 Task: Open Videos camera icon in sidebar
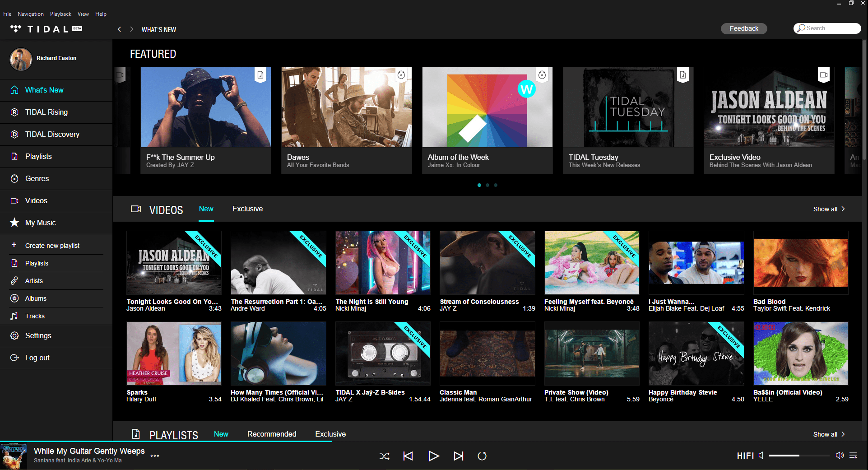[x=14, y=200]
